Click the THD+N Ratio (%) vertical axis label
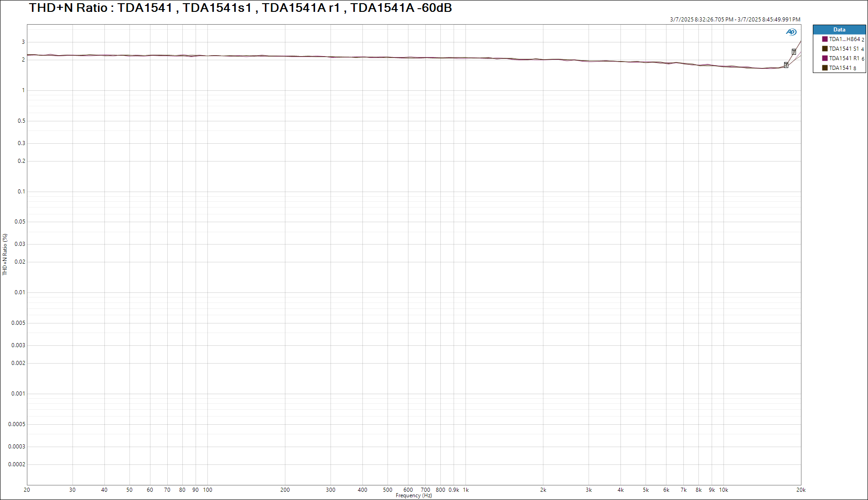 click(5, 254)
